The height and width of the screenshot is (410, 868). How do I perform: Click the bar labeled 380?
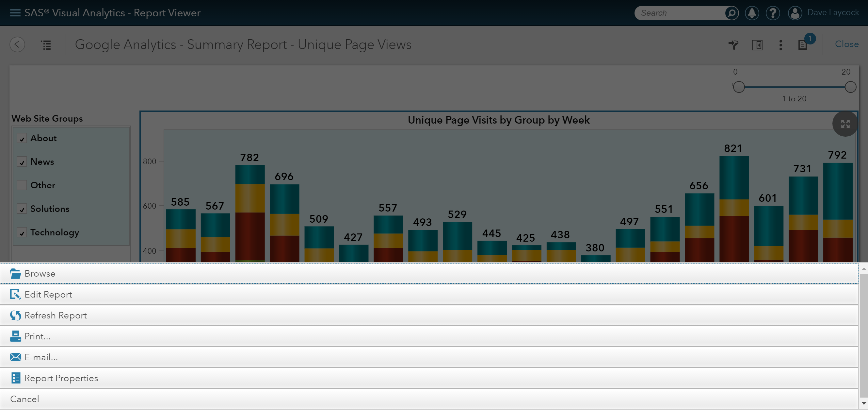click(596, 259)
